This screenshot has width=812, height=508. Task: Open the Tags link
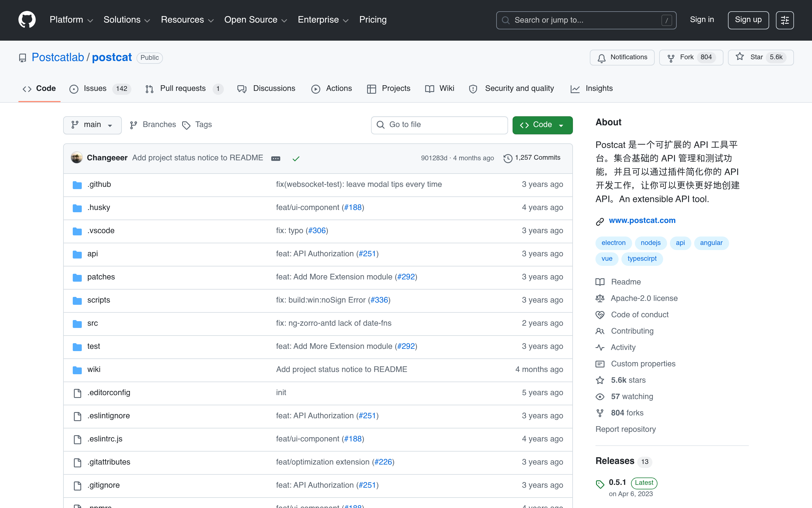(x=197, y=125)
